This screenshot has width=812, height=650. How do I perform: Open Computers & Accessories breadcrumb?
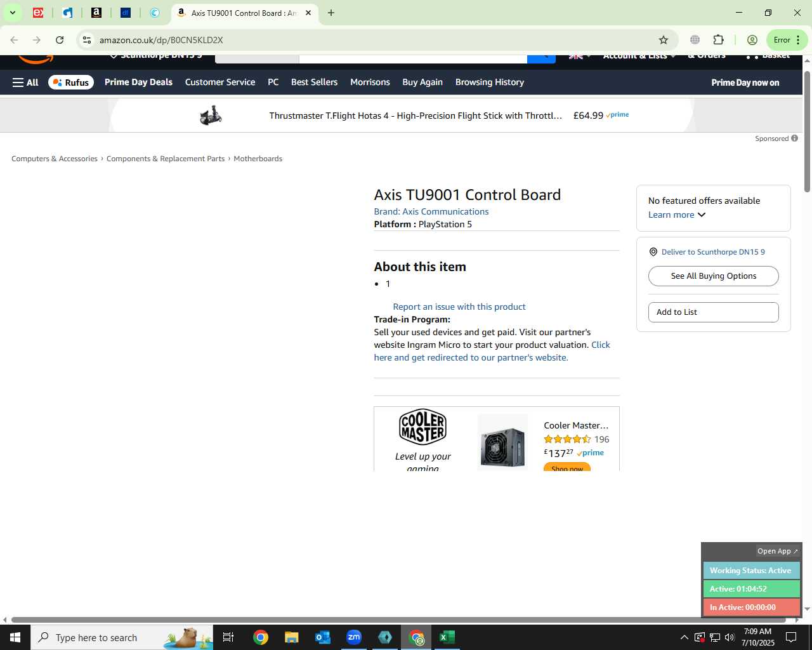55,159
